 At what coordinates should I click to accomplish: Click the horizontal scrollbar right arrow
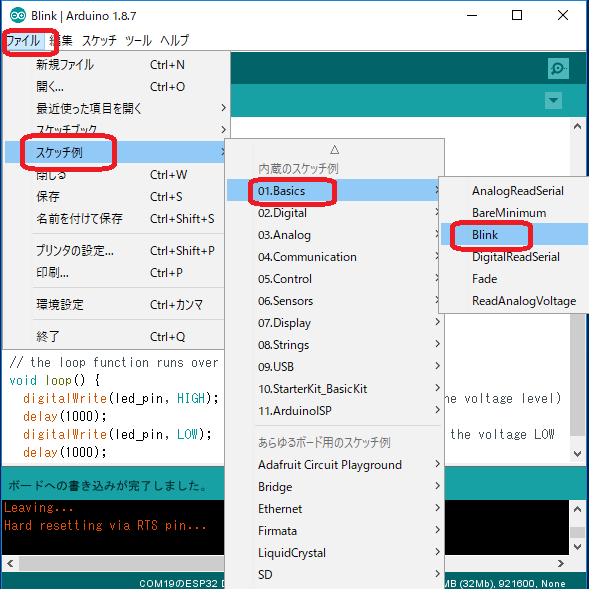(x=560, y=563)
